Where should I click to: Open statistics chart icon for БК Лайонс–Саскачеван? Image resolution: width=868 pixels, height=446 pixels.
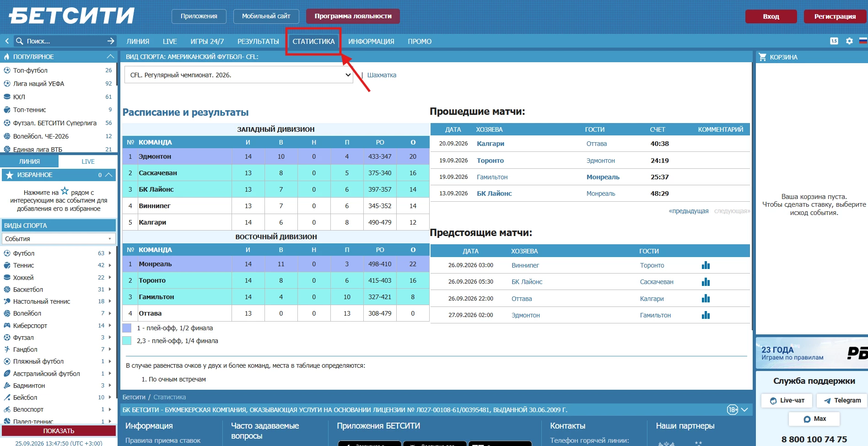point(706,282)
